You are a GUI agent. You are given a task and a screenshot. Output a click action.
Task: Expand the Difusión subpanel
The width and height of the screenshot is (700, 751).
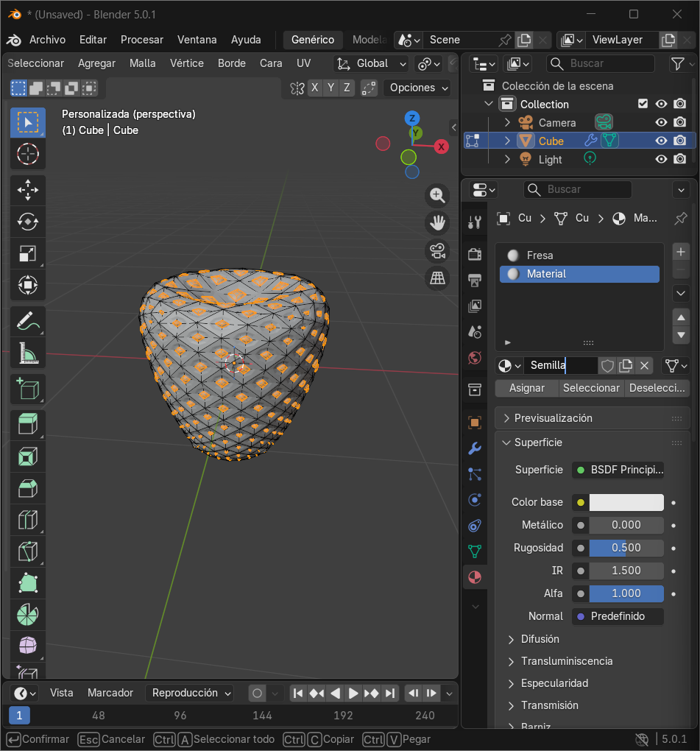(x=540, y=639)
